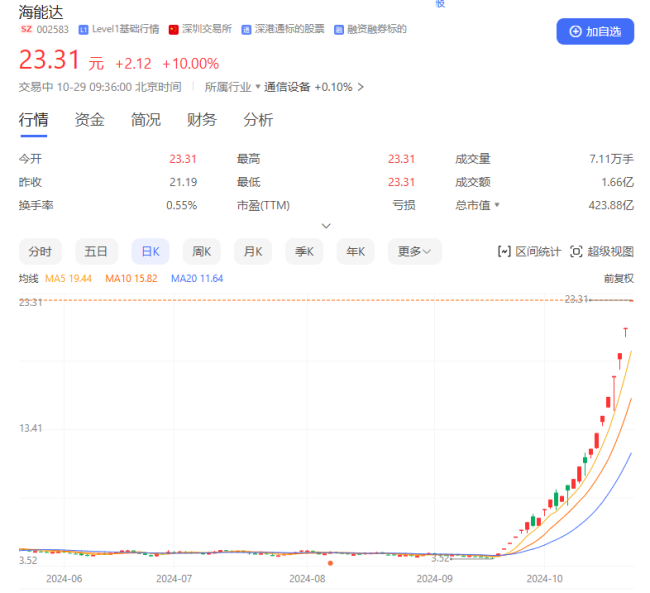
Task: Click the 换手率 value 0.55%
Action: click(x=182, y=205)
